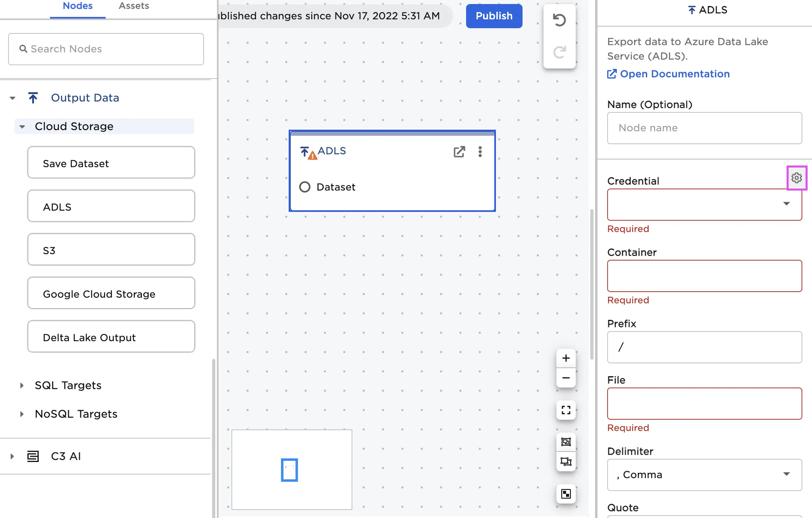Click the external link icon on ADLS node
Screen dimensions: 812x518
[x=459, y=152]
